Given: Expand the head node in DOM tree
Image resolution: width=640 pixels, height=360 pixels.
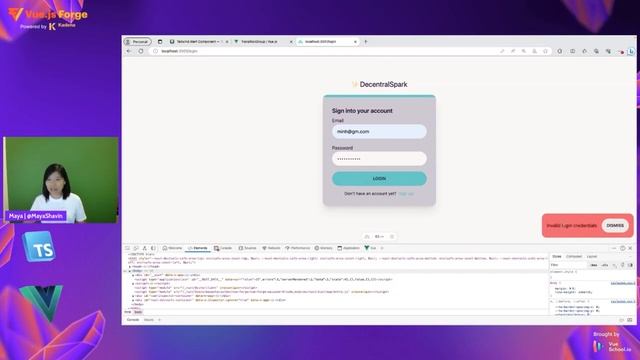Looking at the screenshot, I should coord(130,267).
